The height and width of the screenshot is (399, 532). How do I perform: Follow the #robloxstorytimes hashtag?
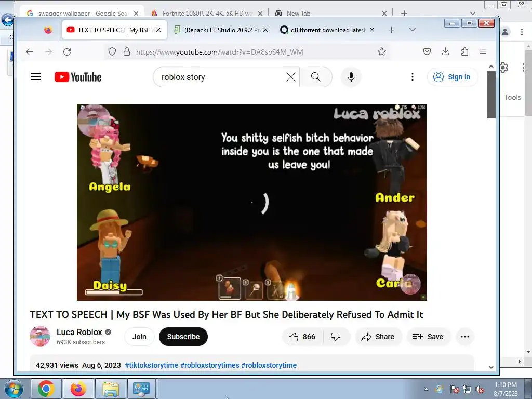tap(210, 365)
